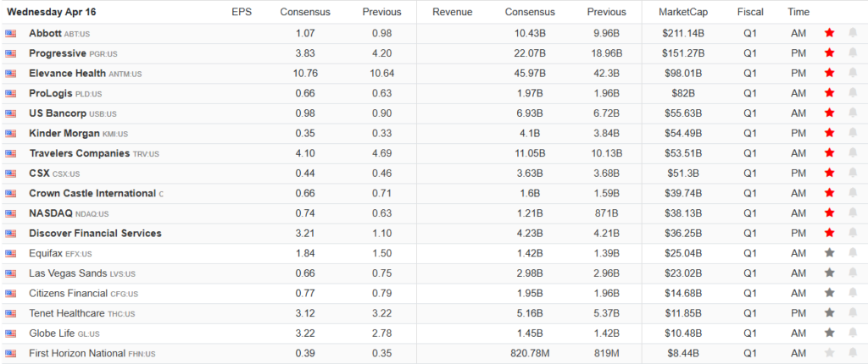The width and height of the screenshot is (868, 364).
Task: Open the Abbott company link
Action: pos(46,33)
